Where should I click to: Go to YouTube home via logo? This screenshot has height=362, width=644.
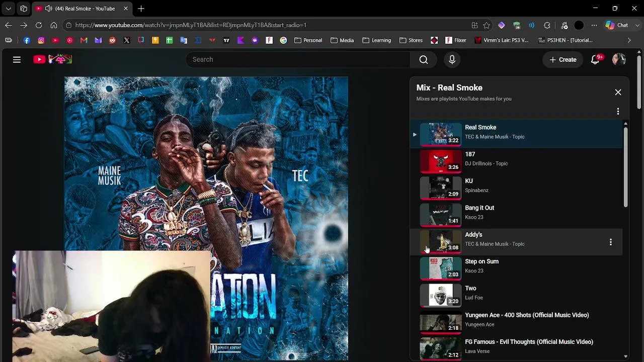click(x=53, y=59)
